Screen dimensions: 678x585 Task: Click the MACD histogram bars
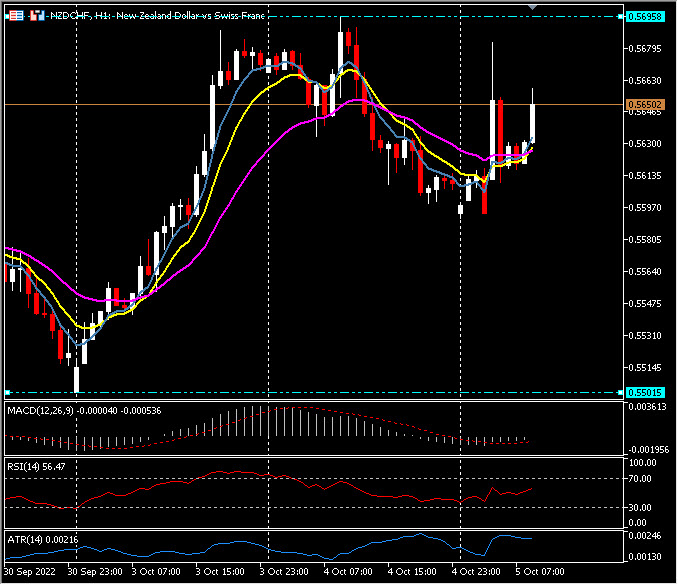(270, 420)
